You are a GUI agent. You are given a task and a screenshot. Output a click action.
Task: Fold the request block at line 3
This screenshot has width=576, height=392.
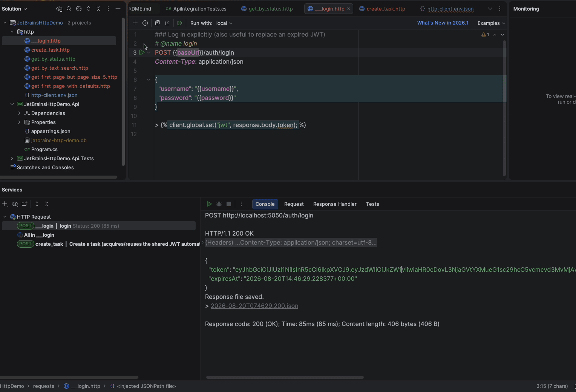[149, 52]
